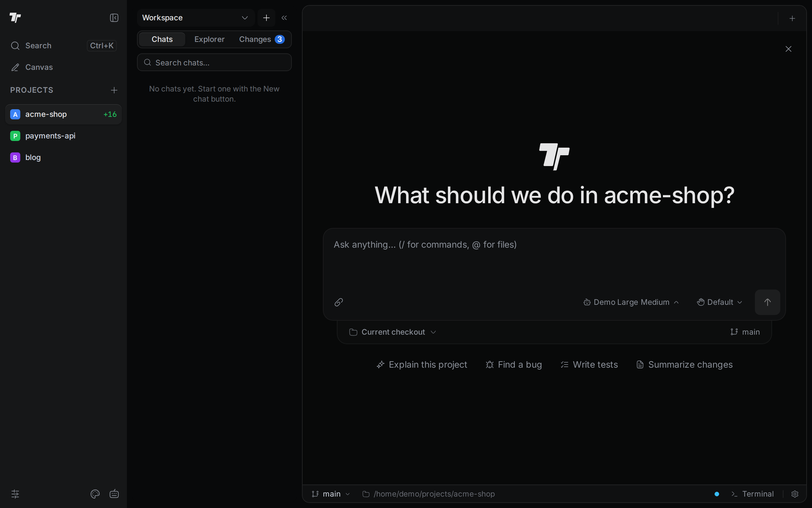Click the main branch label under the prompt

(745, 332)
